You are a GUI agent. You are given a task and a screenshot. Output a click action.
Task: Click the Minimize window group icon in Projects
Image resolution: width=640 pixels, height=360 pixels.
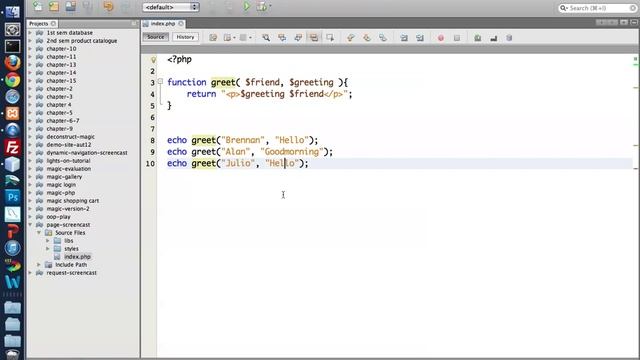tap(134, 24)
